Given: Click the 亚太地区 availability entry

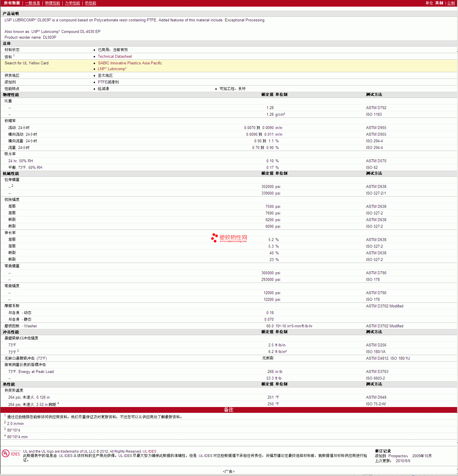Looking at the screenshot, I should 105,76.
